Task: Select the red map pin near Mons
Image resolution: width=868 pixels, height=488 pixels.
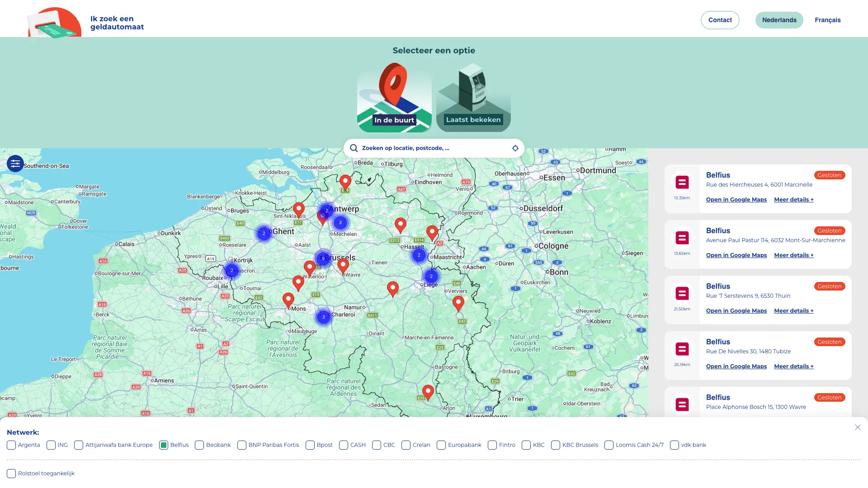Action: pyautogui.click(x=288, y=300)
